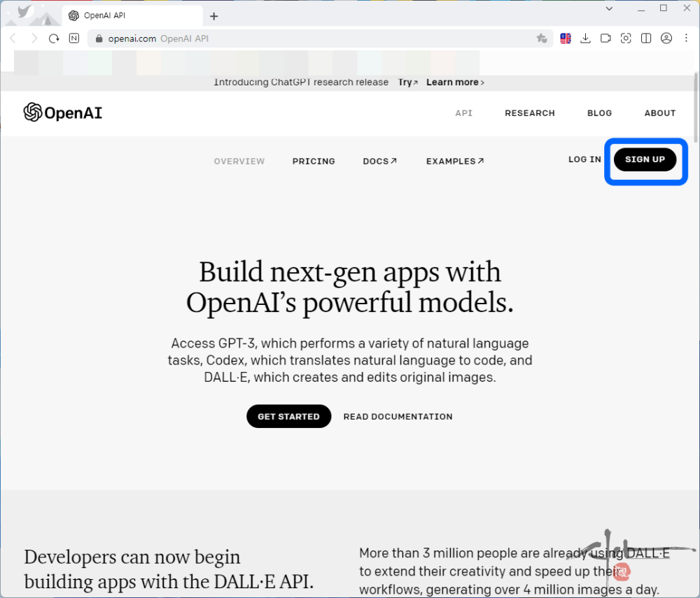This screenshot has height=598, width=700.
Task: Click the browser forward arrow
Action: pos(34,38)
